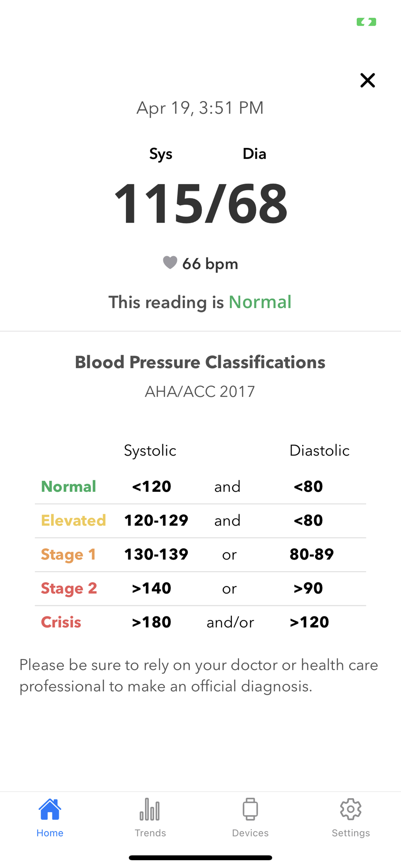Close the reading detail with X icon
Image resolution: width=401 pixels, height=868 pixels.
pyautogui.click(x=367, y=80)
